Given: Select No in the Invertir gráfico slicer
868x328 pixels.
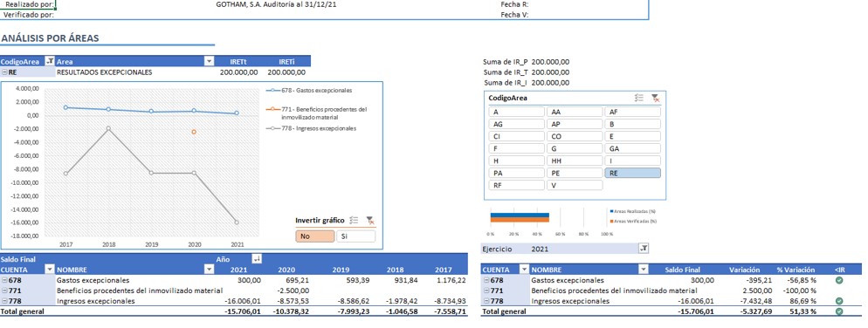Looking at the screenshot, I should pos(315,236).
